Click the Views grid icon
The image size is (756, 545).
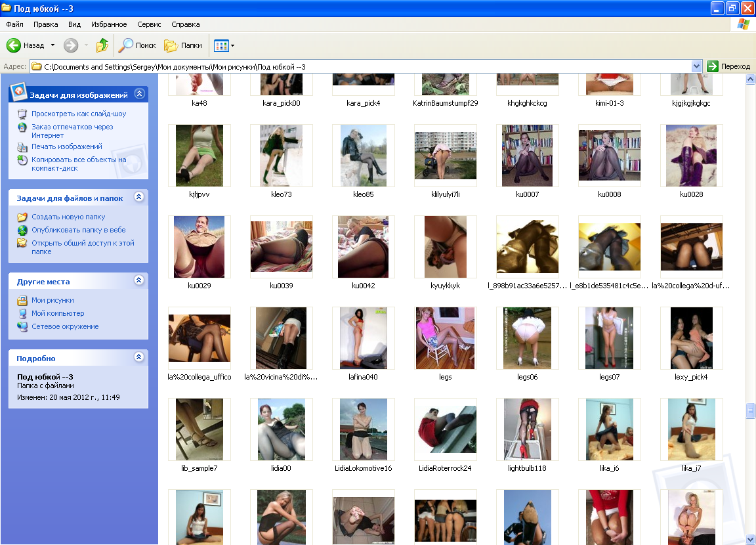(220, 46)
